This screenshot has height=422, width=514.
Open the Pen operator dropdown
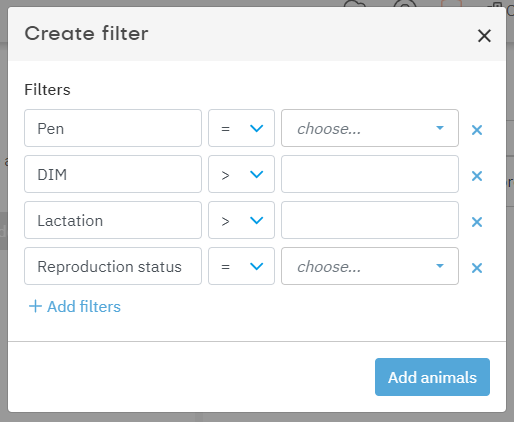(x=241, y=128)
